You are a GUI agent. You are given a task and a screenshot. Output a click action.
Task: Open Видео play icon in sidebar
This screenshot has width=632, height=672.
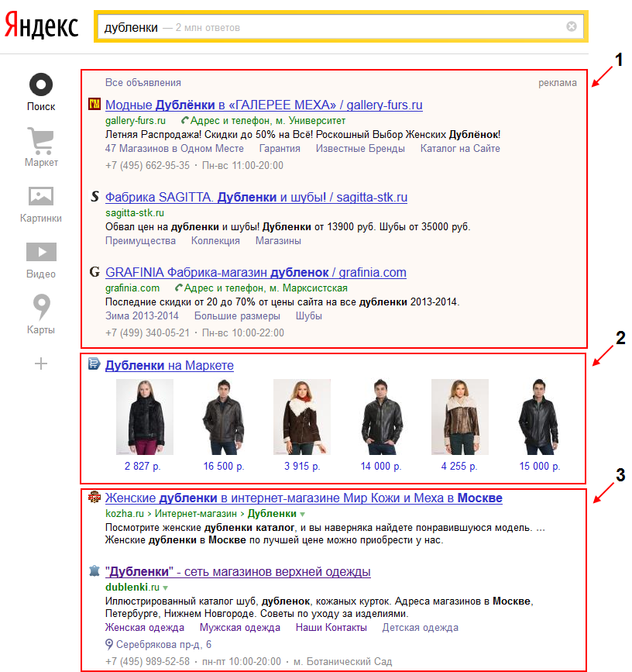coord(41,252)
